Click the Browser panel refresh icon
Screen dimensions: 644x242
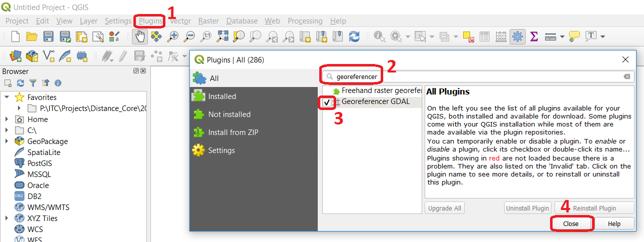(x=20, y=83)
